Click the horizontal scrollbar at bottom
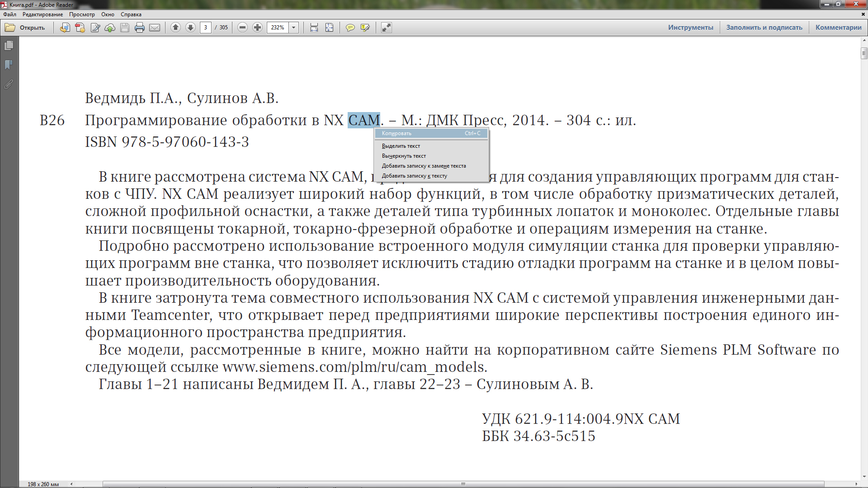 pyautogui.click(x=463, y=484)
